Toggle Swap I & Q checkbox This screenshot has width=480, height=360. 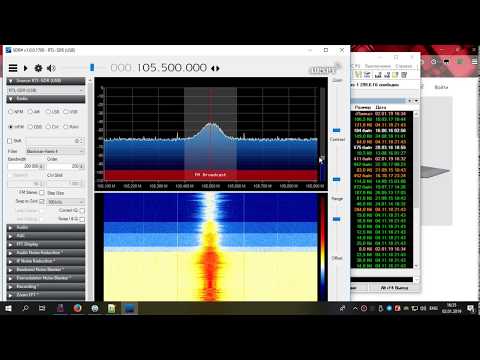pos(82,219)
